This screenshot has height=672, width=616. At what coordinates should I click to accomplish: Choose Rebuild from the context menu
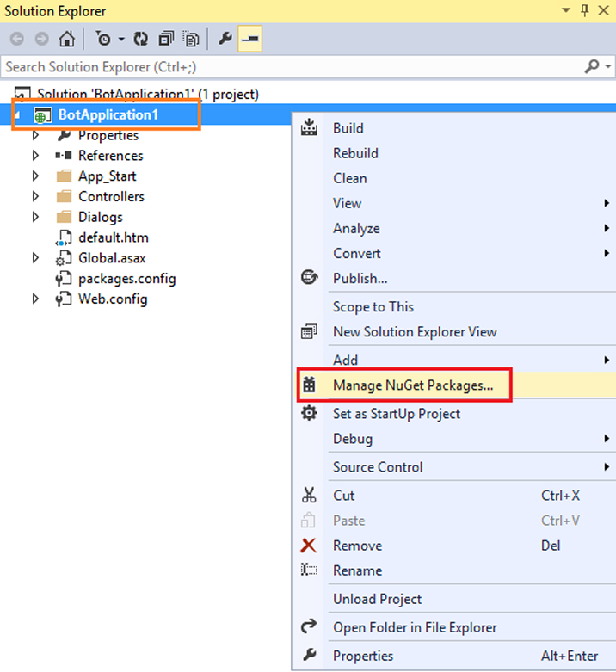454,153
